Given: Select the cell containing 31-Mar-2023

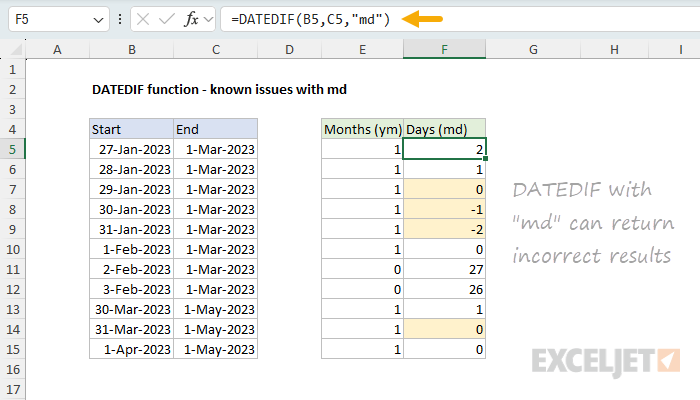Looking at the screenshot, I should [131, 329].
